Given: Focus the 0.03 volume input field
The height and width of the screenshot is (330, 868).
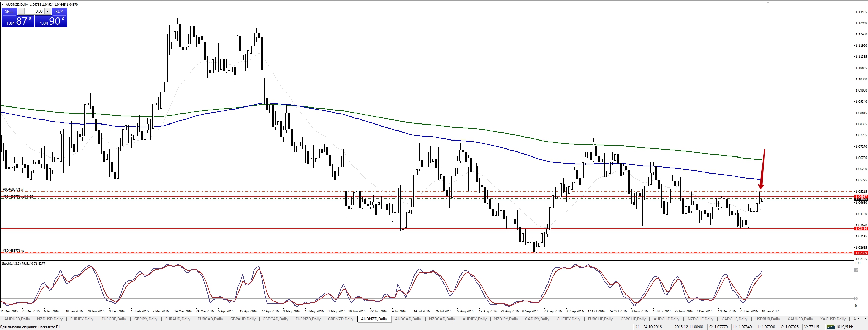Looking at the screenshot, I should [34, 11].
